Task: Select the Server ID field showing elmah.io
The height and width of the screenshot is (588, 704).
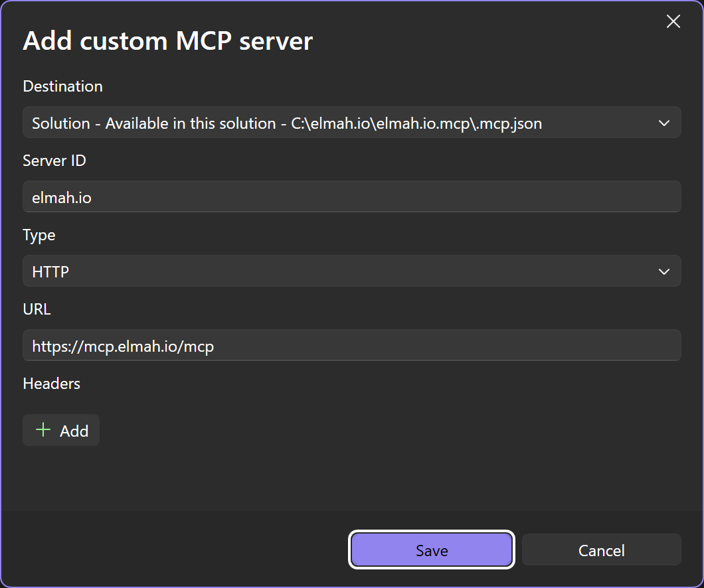Action: pos(352,196)
